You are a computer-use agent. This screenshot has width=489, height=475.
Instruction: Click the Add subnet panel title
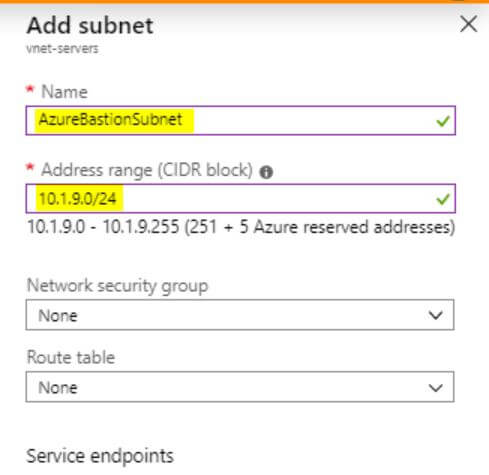point(90,25)
